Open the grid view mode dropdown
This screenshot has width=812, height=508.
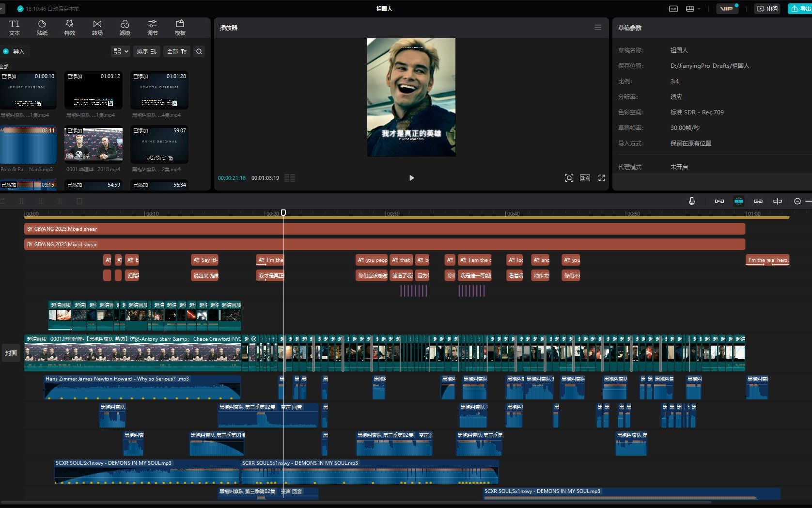[x=121, y=51]
